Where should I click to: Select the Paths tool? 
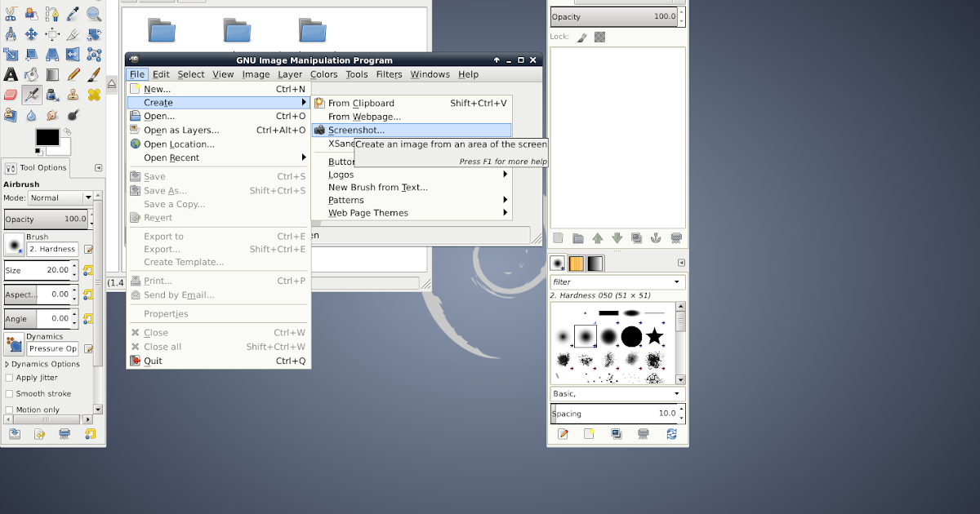(x=52, y=13)
